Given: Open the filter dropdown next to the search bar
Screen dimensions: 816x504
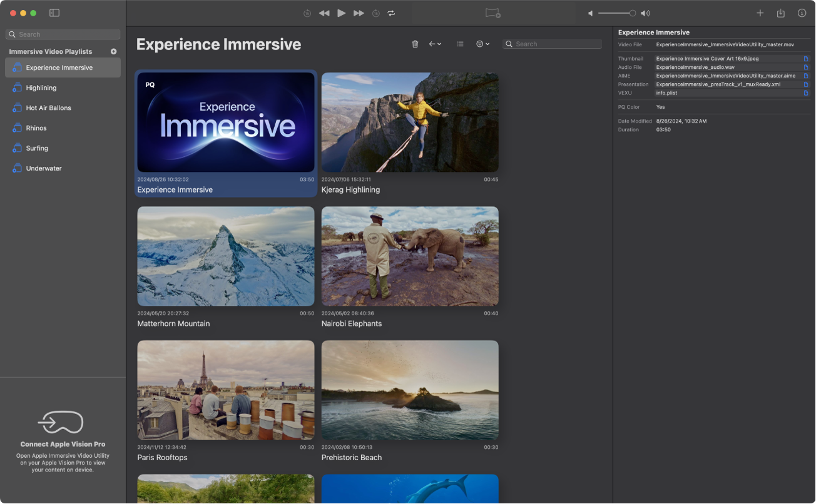Looking at the screenshot, I should 482,44.
